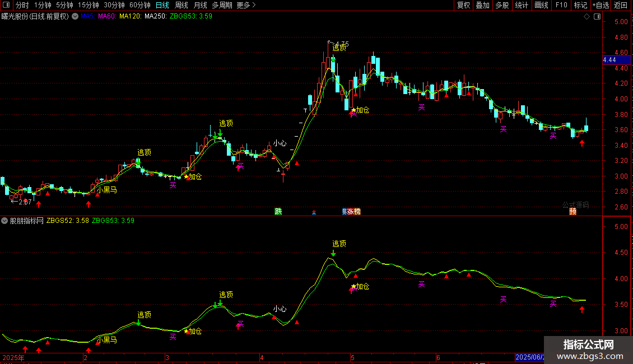Open the 多股 multi-stock view
Screen dimensions: 633x364
click(x=502, y=5)
